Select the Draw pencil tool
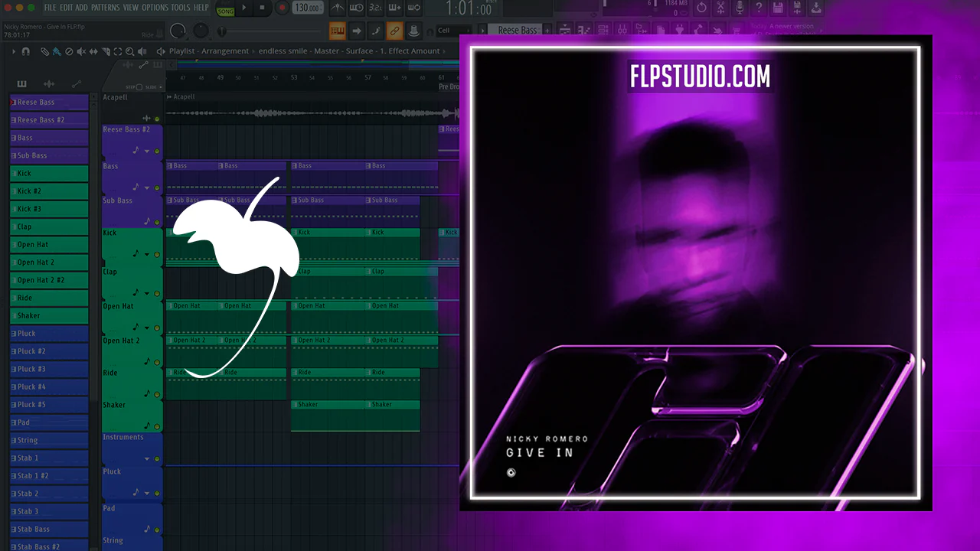980x551 pixels. coord(44,51)
